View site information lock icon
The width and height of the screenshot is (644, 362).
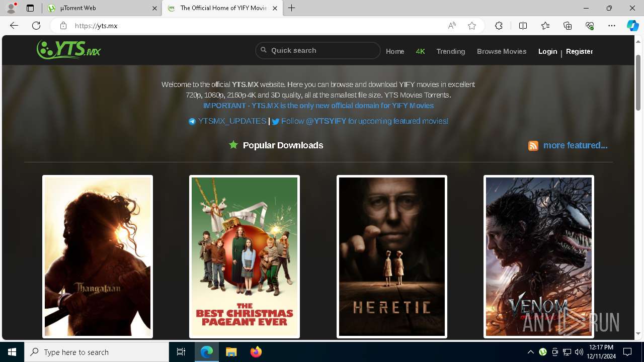tap(63, 26)
